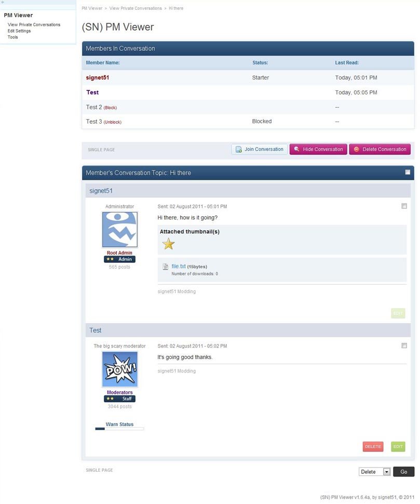This screenshot has width=420, height=504.
Task: Open View Private Conversations in sidebar
Action: click(34, 24)
